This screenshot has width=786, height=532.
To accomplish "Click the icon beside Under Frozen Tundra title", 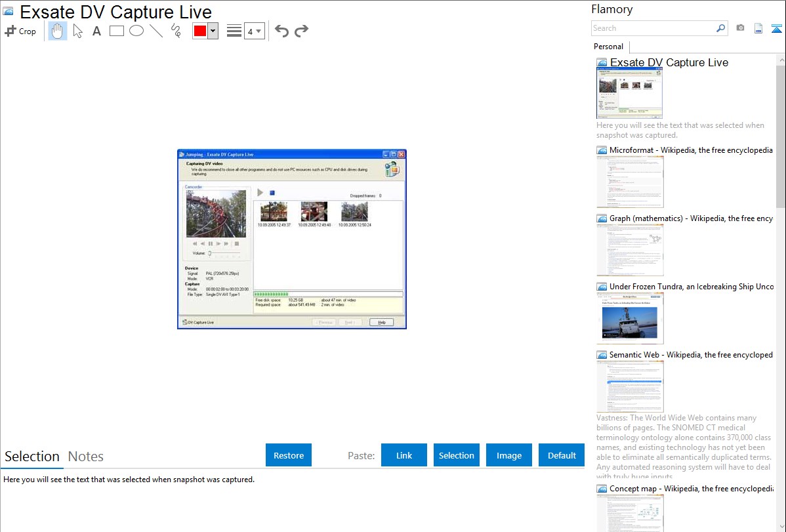I will pyautogui.click(x=602, y=287).
